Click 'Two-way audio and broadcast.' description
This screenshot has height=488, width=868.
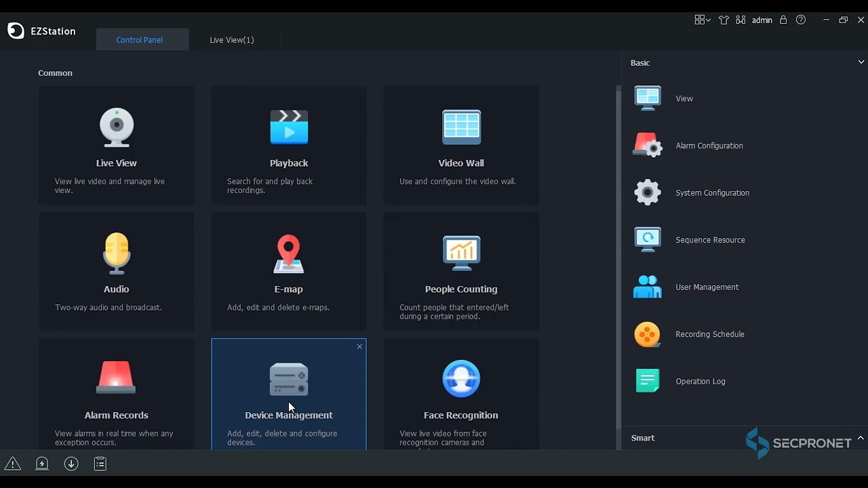[108, 308]
